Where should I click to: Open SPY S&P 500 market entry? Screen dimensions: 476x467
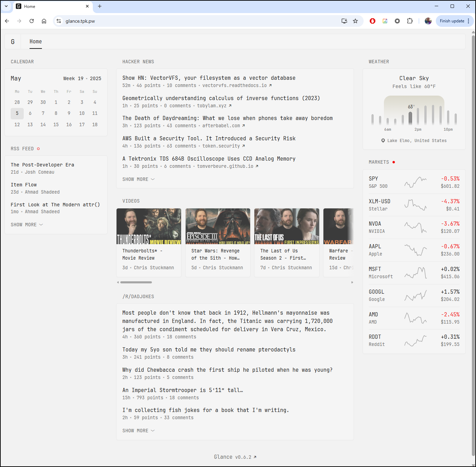pos(414,182)
